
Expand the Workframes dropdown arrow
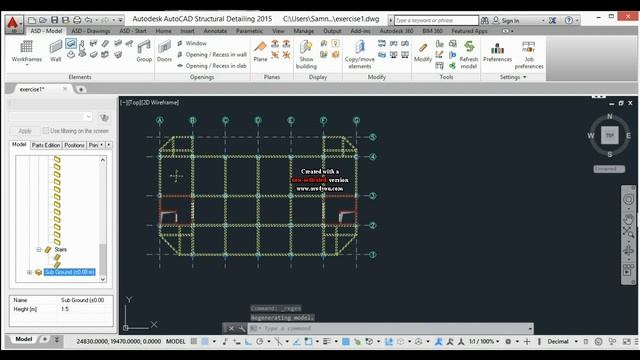point(27,65)
